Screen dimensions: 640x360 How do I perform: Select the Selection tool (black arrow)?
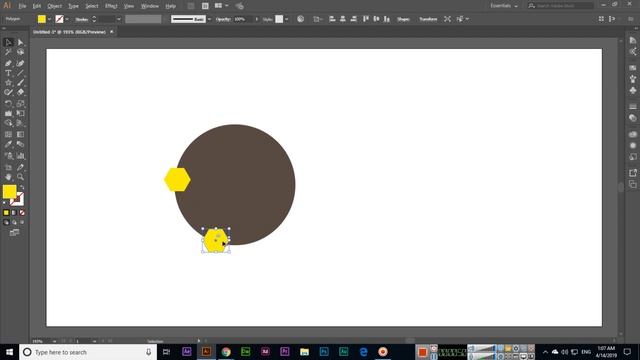click(x=8, y=42)
